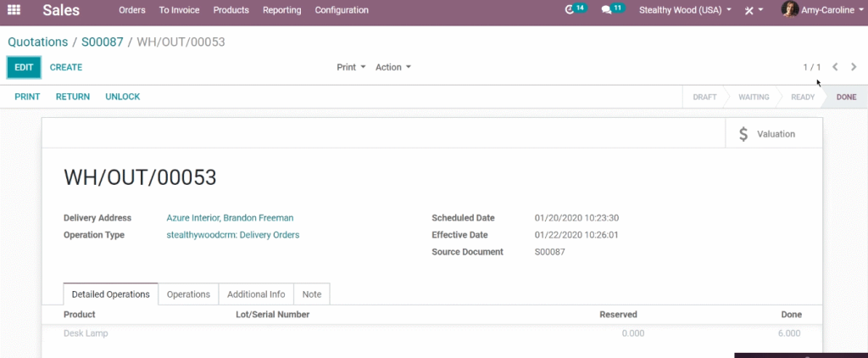Viewport: 868px width, 358px height.
Task: Open the Stealthy Wood (USA) company selector
Action: (685, 10)
